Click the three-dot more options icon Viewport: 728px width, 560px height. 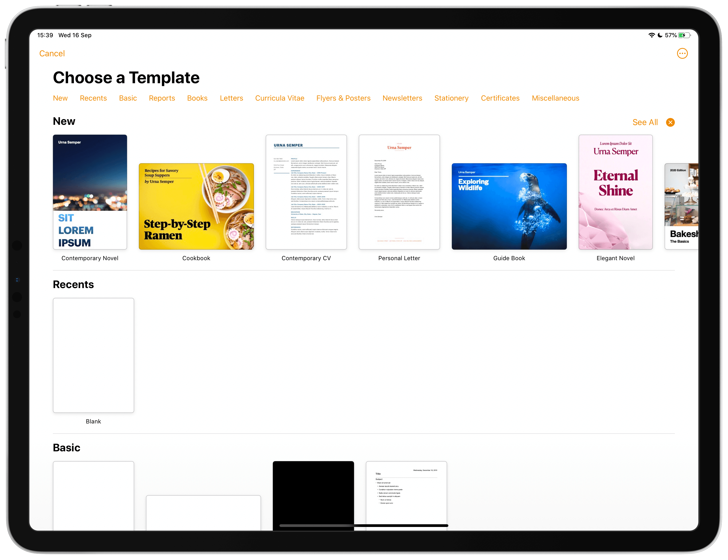[x=683, y=54]
